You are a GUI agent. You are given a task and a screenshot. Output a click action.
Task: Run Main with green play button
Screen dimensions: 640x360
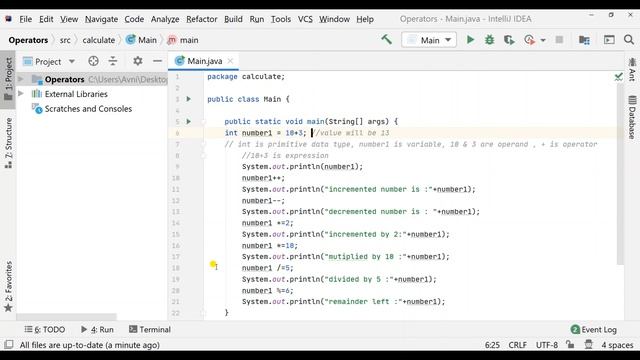(470, 40)
